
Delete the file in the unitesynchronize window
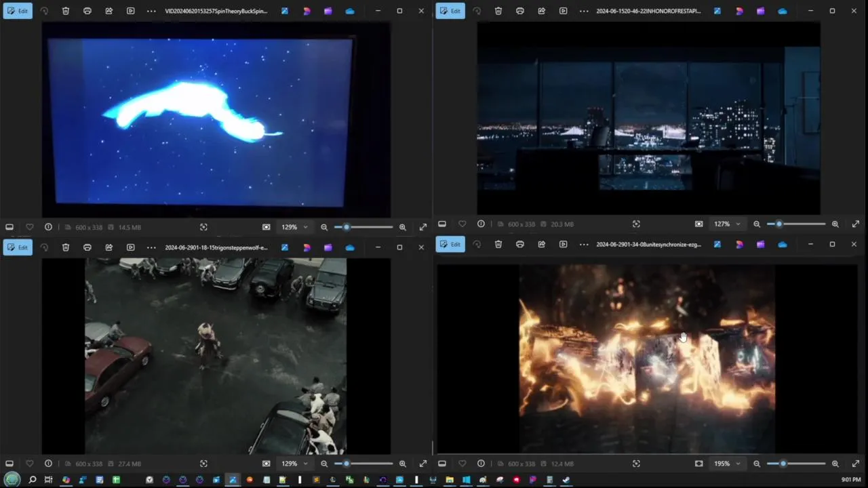(x=498, y=244)
